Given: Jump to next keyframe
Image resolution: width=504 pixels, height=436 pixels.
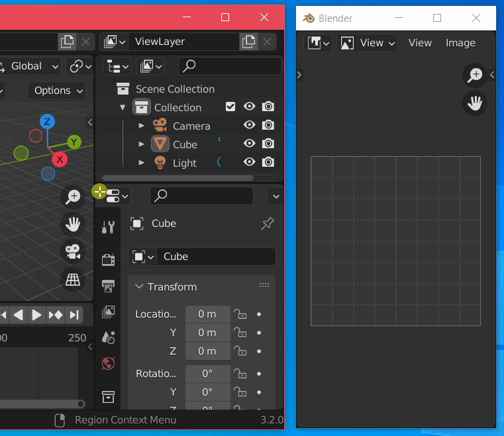Looking at the screenshot, I should pyautogui.click(x=55, y=315).
